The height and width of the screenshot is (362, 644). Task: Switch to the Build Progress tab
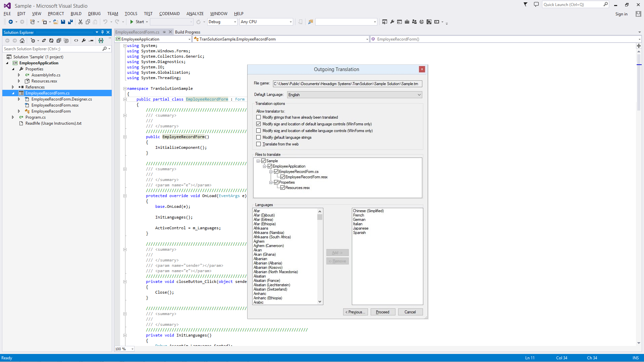tap(187, 32)
